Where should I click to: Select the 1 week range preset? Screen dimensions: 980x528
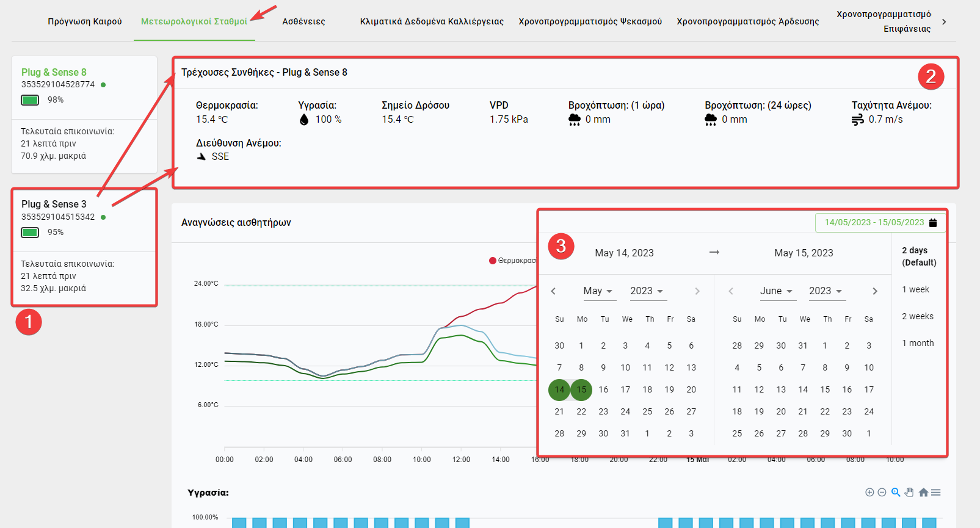(915, 289)
